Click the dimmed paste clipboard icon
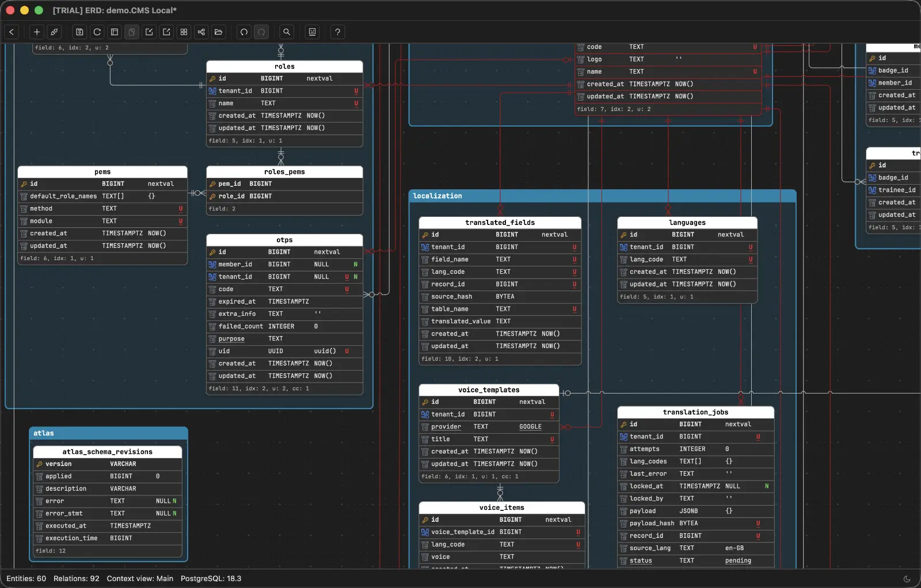 pyautogui.click(x=132, y=32)
